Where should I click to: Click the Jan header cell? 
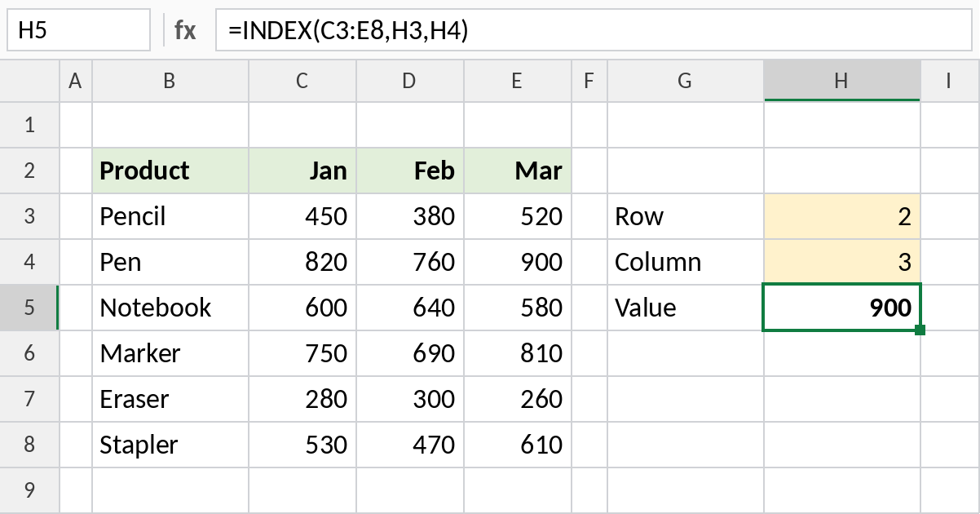tap(302, 171)
